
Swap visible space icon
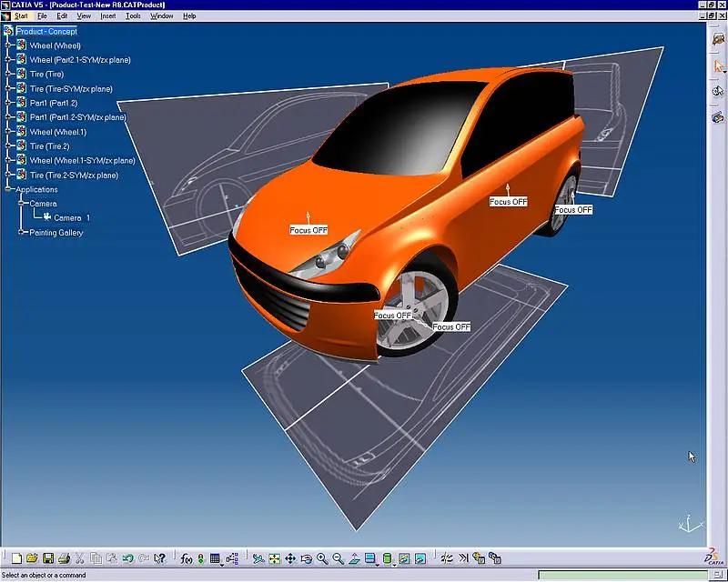420,558
